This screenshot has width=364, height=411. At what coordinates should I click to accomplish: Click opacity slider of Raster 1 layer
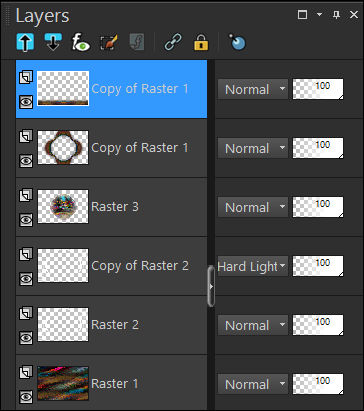click(x=318, y=384)
